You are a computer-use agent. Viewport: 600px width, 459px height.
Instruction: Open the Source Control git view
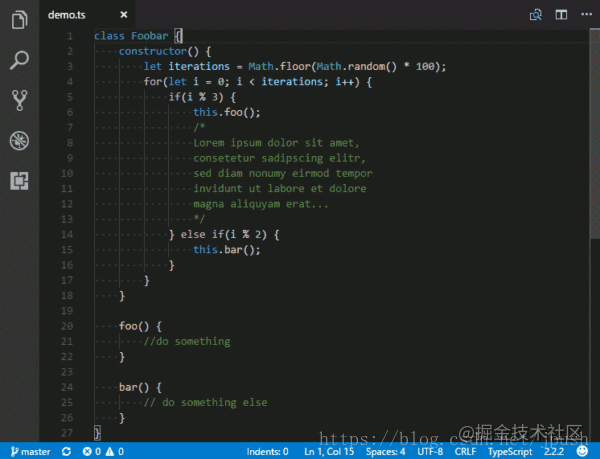19,100
